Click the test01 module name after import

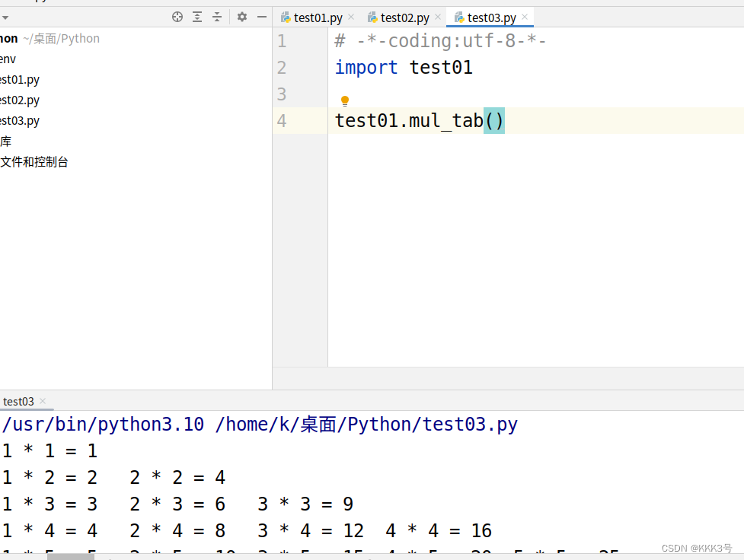point(441,67)
